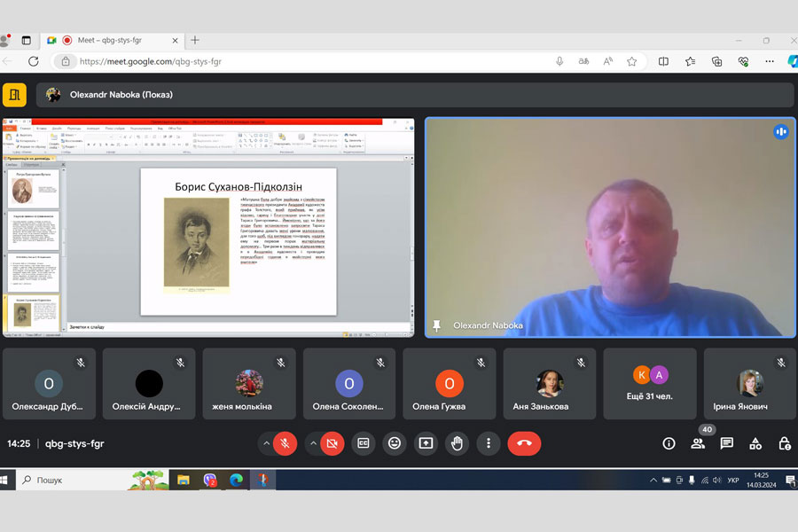This screenshot has height=532, width=798.
Task: Select the Meet – qbg-stys-fgr tab
Action: click(x=112, y=40)
